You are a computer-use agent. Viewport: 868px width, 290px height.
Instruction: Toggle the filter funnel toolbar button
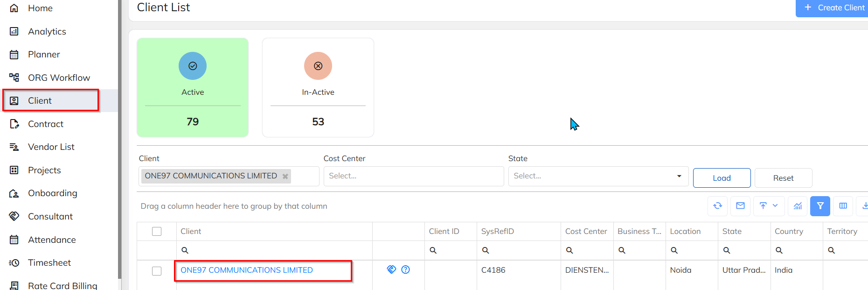pos(820,206)
